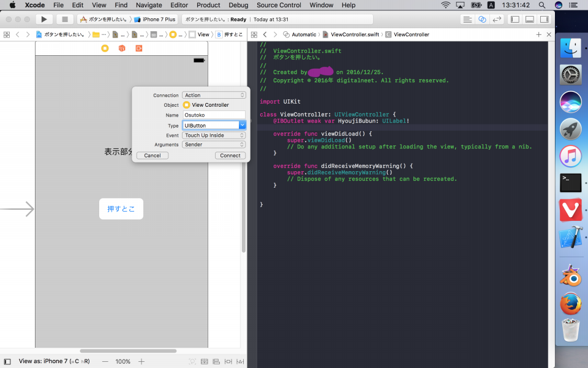This screenshot has width=588, height=368.
Task: Show the Version editor
Action: click(497, 19)
